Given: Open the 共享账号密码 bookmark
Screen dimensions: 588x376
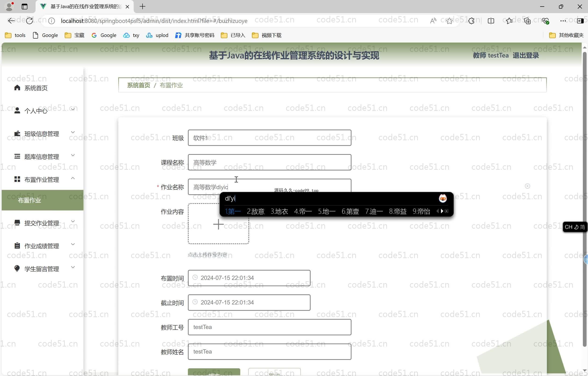Looking at the screenshot, I should coord(195,35).
